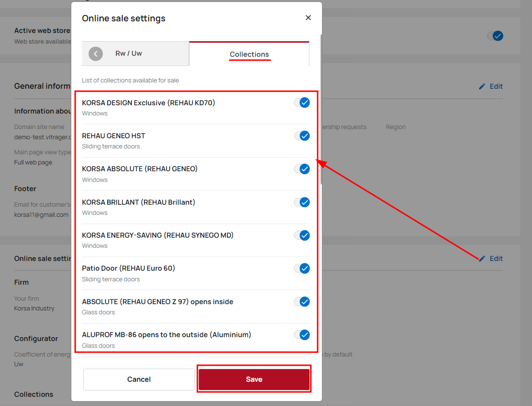Switch to the Collections tab
This screenshot has width=532, height=406.
pyautogui.click(x=249, y=54)
